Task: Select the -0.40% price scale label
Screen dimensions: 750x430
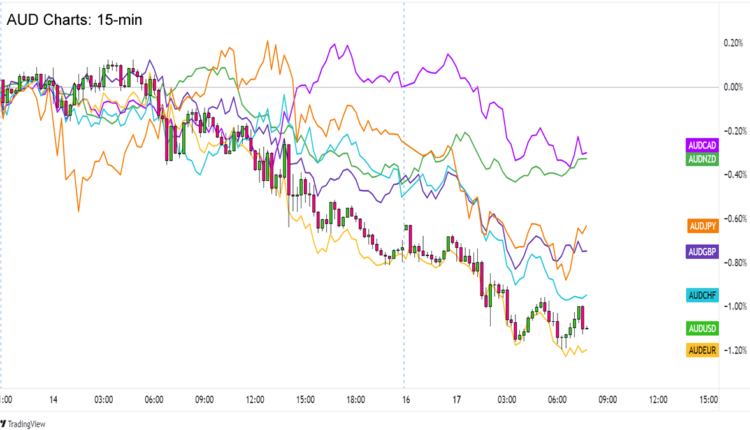Action: click(731, 175)
